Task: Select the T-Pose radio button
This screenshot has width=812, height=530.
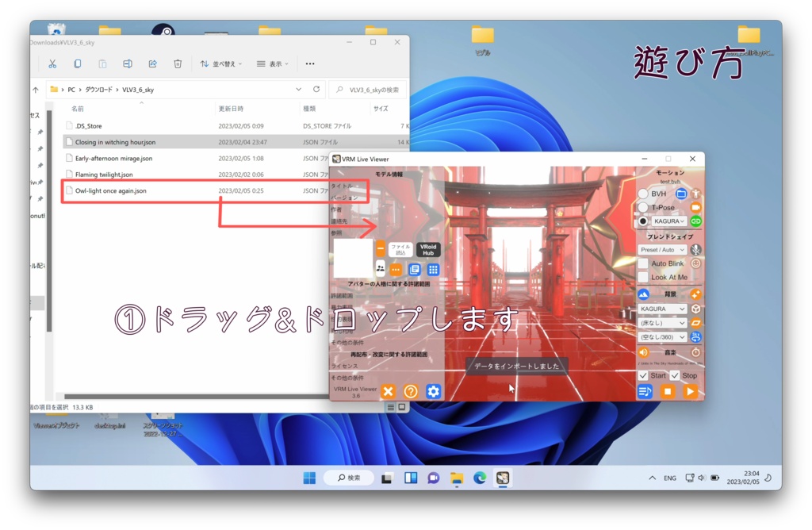Action: 644,207
